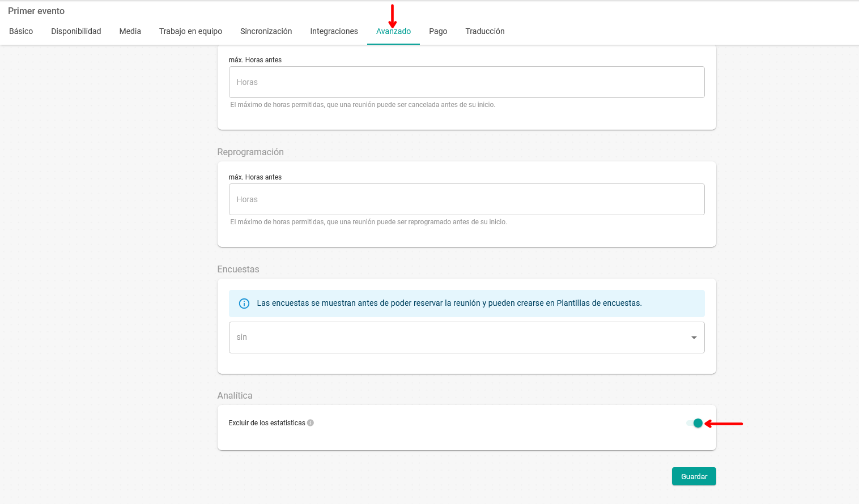Screen dimensions: 859x504
Task: Switch to the Disponibilidad tab
Action: pos(76,31)
